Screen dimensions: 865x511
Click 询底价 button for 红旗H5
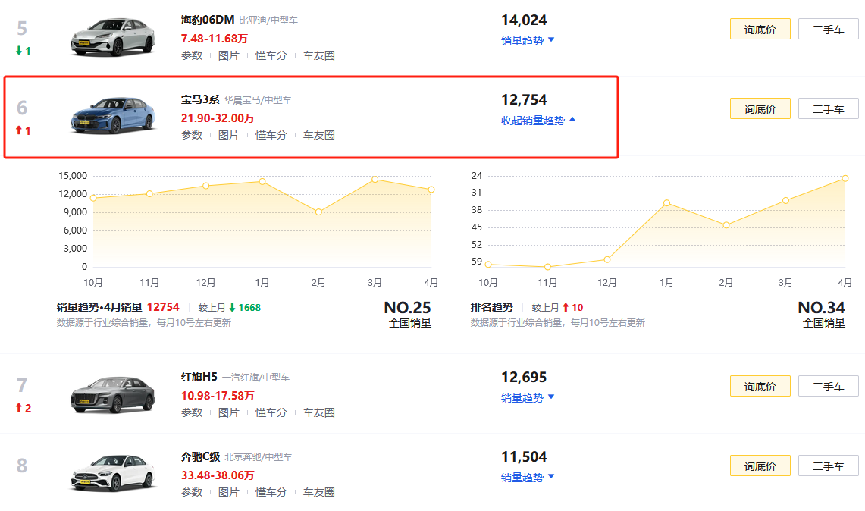click(760, 386)
